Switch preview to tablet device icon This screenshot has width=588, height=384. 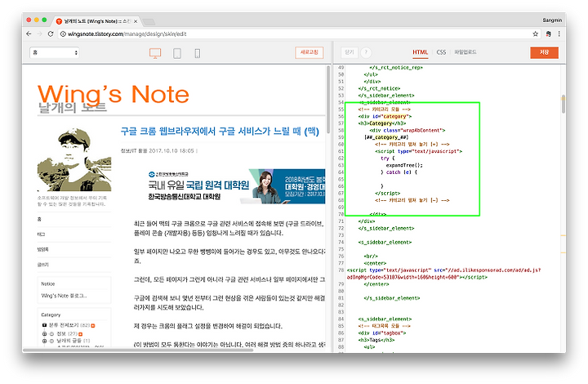177,53
